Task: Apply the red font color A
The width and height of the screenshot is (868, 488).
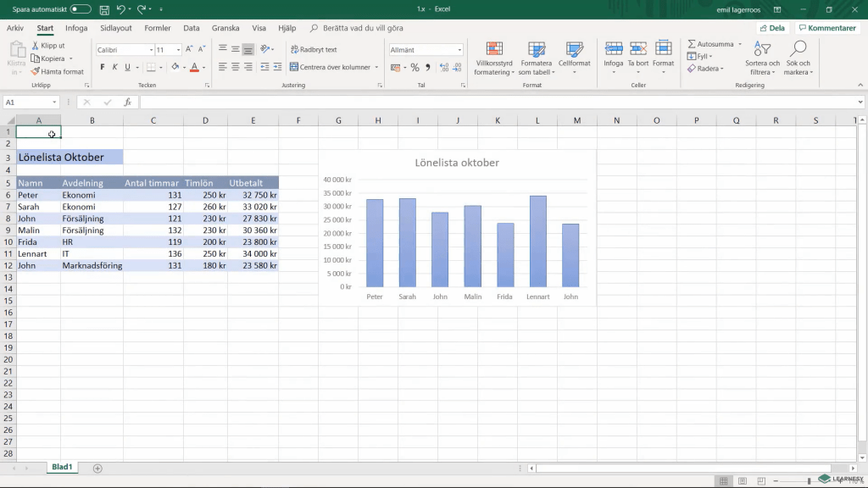Action: (x=194, y=68)
